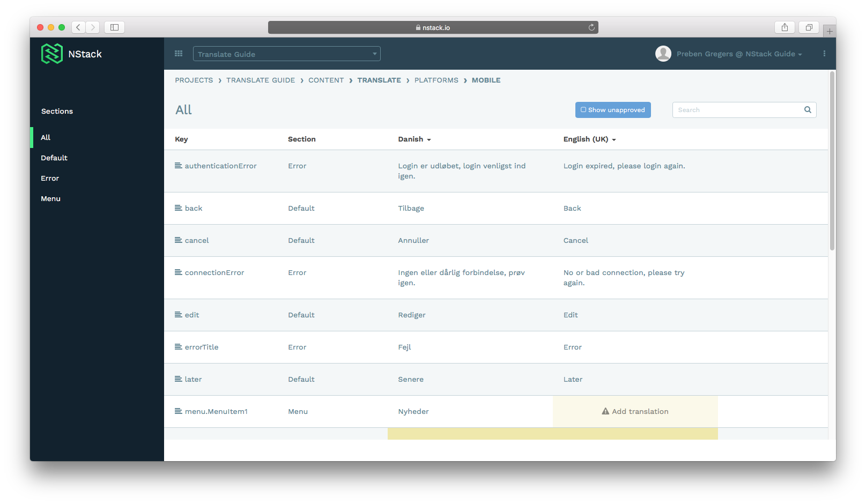Click Danish text 'Senere'
This screenshot has width=866, height=504.
pyautogui.click(x=411, y=379)
